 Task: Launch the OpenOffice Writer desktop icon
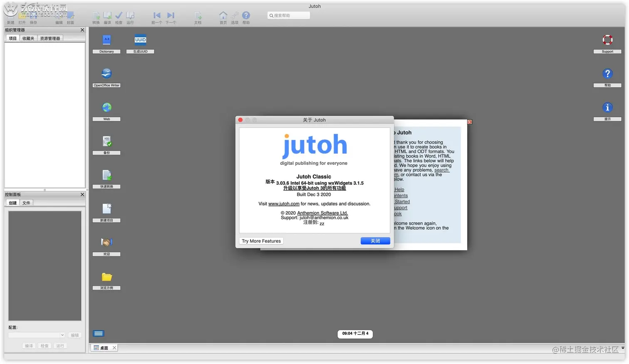tap(106, 77)
